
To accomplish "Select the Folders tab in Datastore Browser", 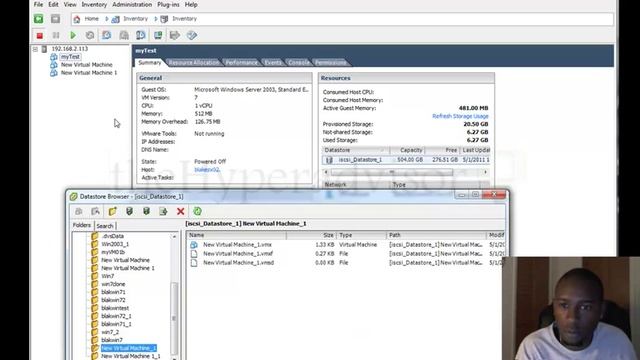I will (x=82, y=225).
